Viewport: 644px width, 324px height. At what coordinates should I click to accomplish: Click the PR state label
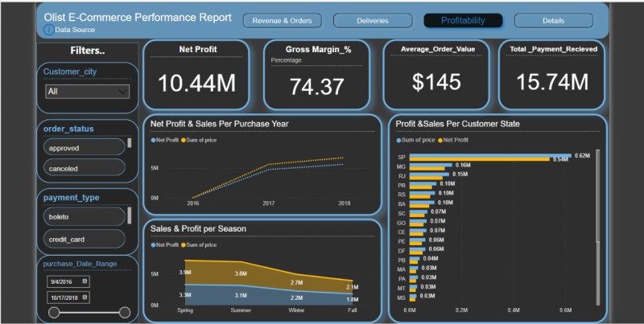coord(402,186)
